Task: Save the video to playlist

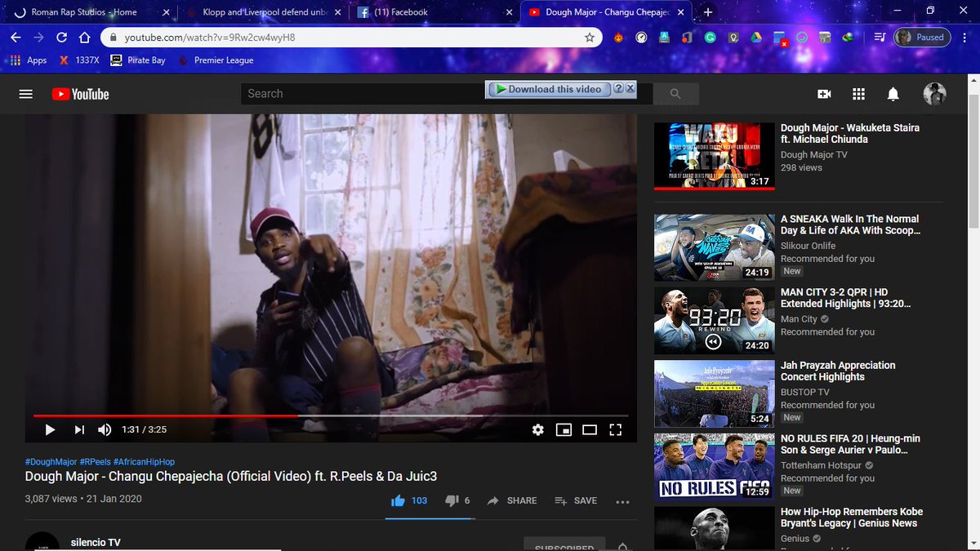Action: click(x=576, y=500)
